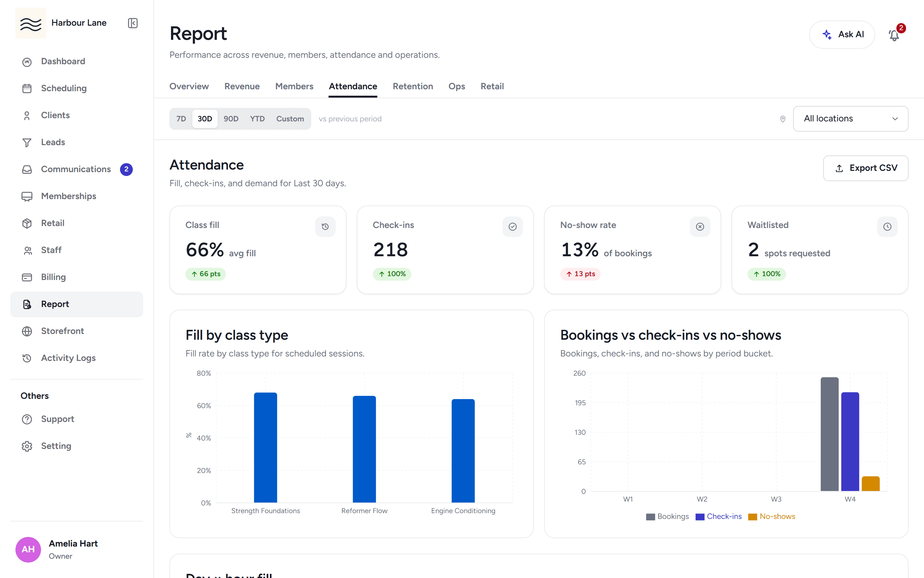This screenshot has height=578, width=924.
Task: Collapse the sidebar panel icon
Action: coord(133,23)
